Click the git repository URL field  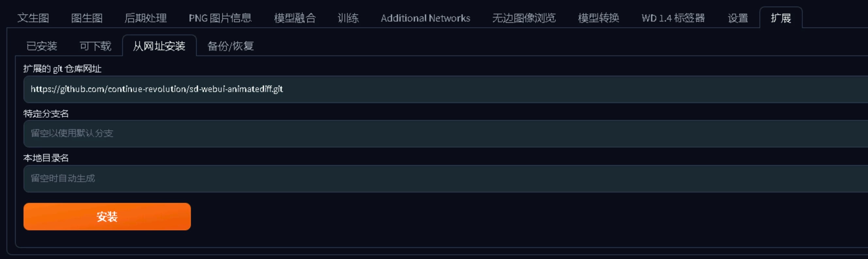tap(445, 89)
